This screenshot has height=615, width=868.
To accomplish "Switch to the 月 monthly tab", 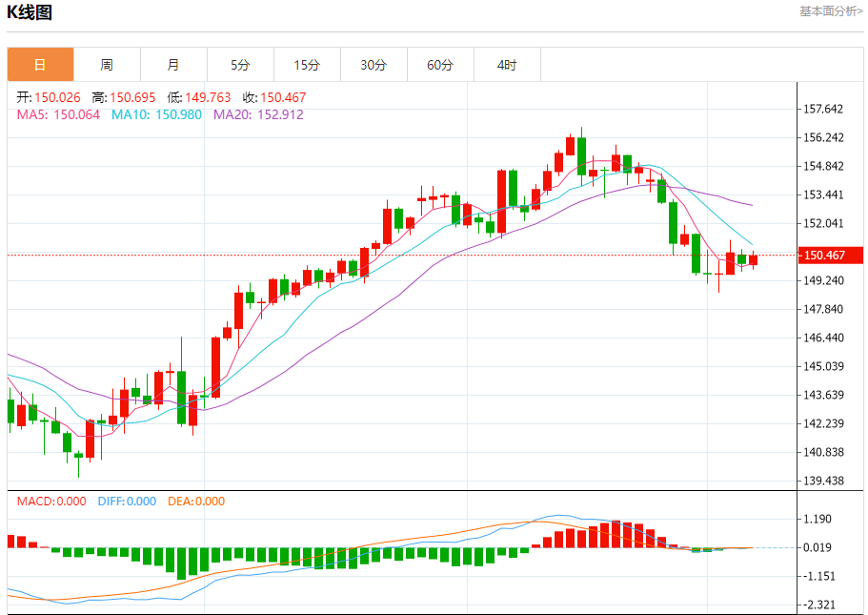I will click(173, 65).
